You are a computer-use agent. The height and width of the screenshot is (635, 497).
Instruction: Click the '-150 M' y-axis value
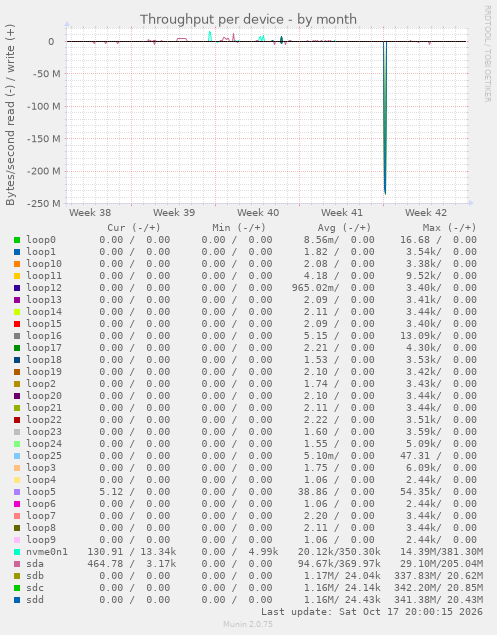(43, 139)
